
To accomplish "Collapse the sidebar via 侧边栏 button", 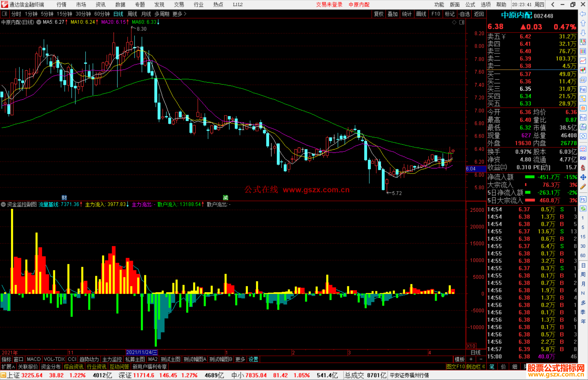I will tap(476, 367).
